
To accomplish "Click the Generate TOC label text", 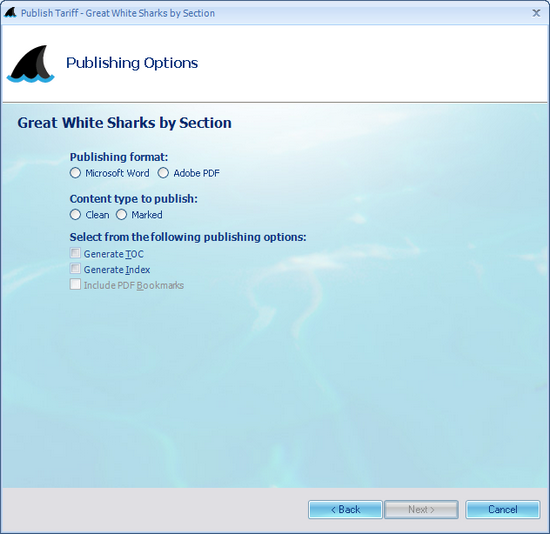I will coord(114,254).
